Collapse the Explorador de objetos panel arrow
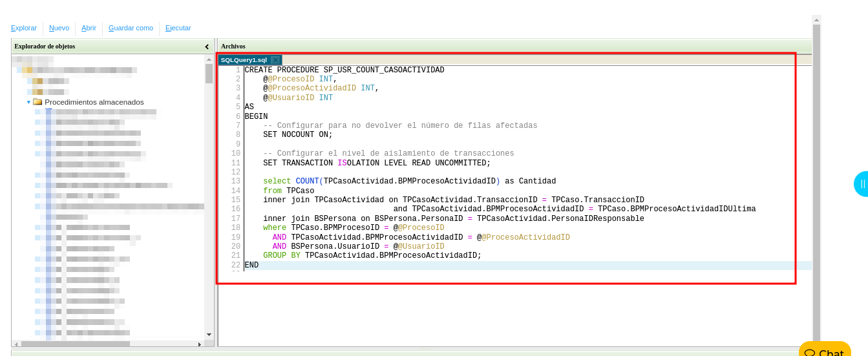This screenshot has width=868, height=356. [x=207, y=47]
